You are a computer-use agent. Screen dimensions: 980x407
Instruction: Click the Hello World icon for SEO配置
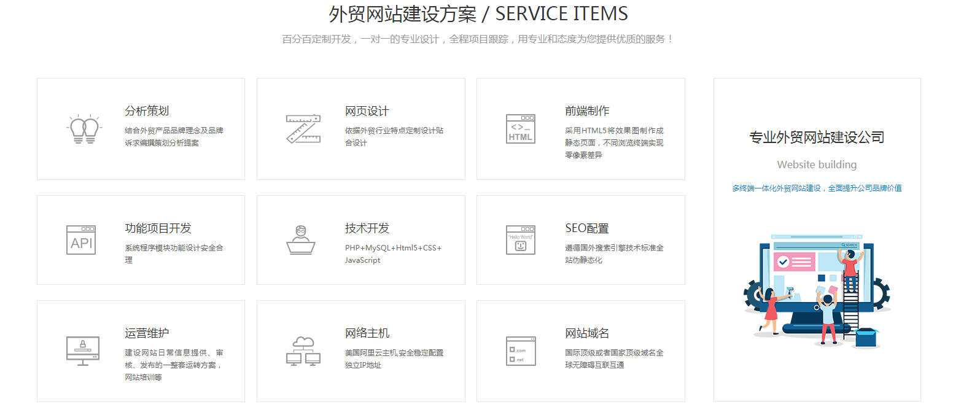pyautogui.click(x=521, y=240)
